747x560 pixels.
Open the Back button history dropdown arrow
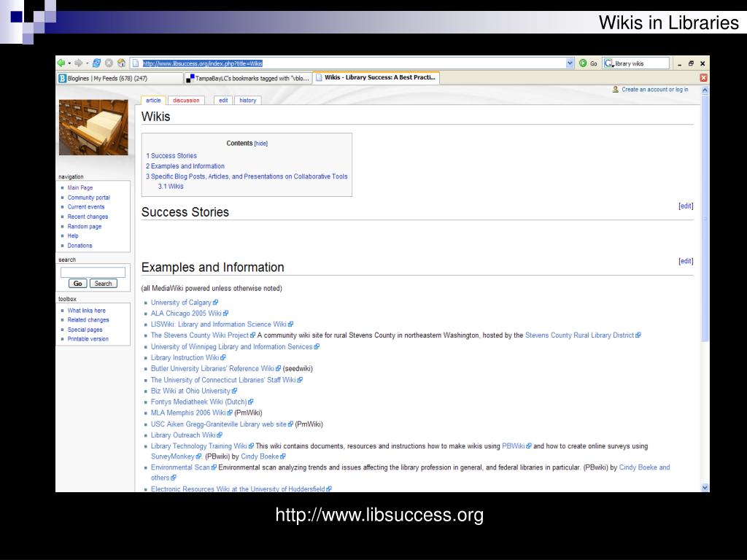(x=69, y=63)
